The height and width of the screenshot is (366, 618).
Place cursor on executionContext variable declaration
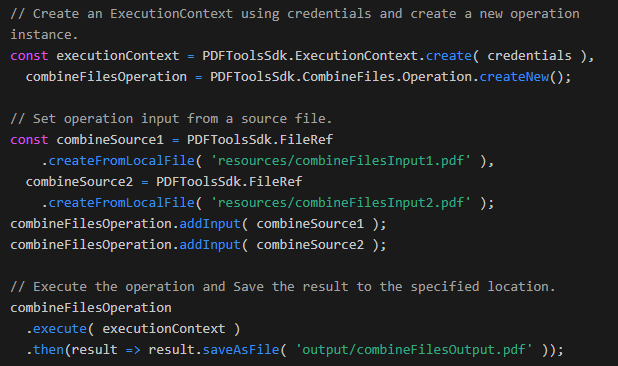tap(117, 56)
